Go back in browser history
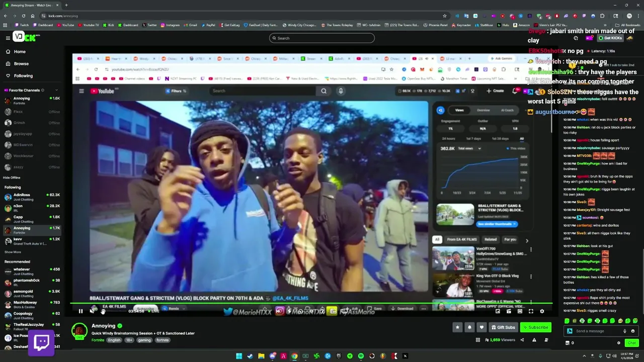This screenshot has height=362, width=644. point(6,16)
